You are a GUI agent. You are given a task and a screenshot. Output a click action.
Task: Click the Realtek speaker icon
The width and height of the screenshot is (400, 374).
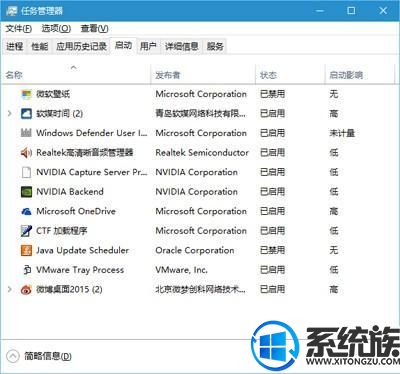point(26,153)
